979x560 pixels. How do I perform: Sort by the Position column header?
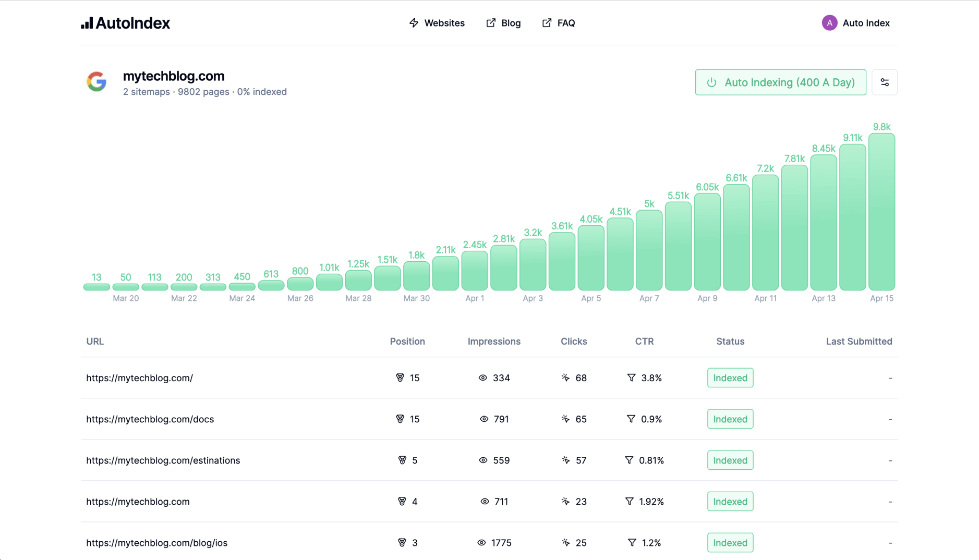(407, 342)
